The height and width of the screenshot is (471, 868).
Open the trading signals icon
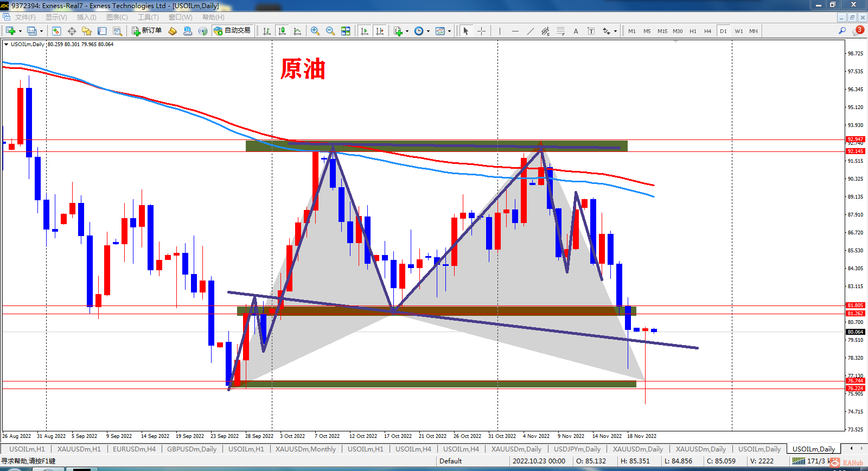click(203, 31)
